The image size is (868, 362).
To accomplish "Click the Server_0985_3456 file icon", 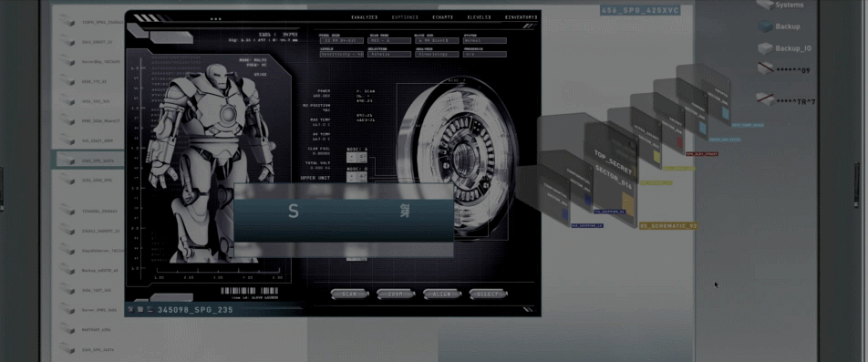I will (x=67, y=309).
